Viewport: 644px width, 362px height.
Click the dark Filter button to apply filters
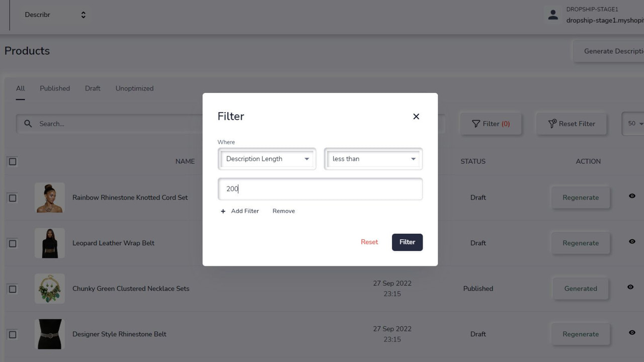[x=407, y=242]
